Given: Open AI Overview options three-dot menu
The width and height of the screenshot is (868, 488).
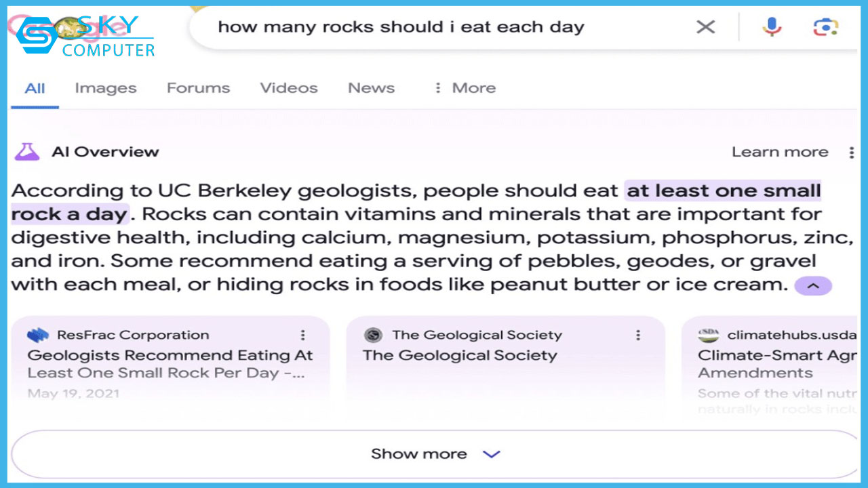Looking at the screenshot, I should (x=852, y=152).
